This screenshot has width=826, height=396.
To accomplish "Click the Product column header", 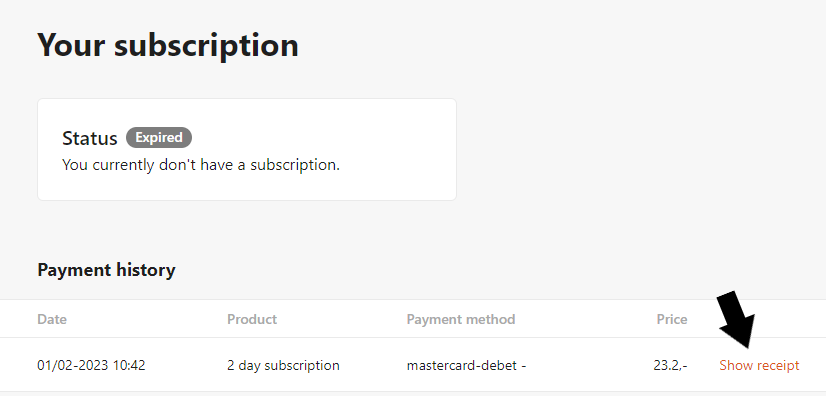I will (252, 319).
